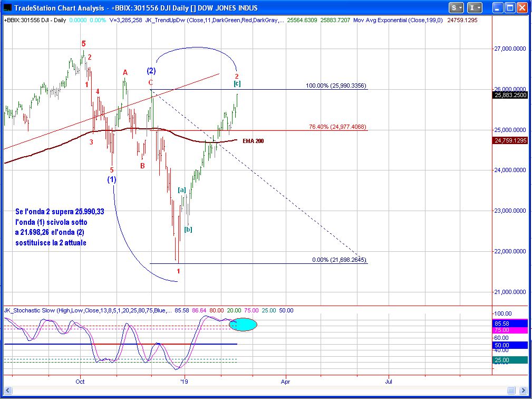
Task: Click the 25564.6309 indicator value
Action: [x=302, y=21]
